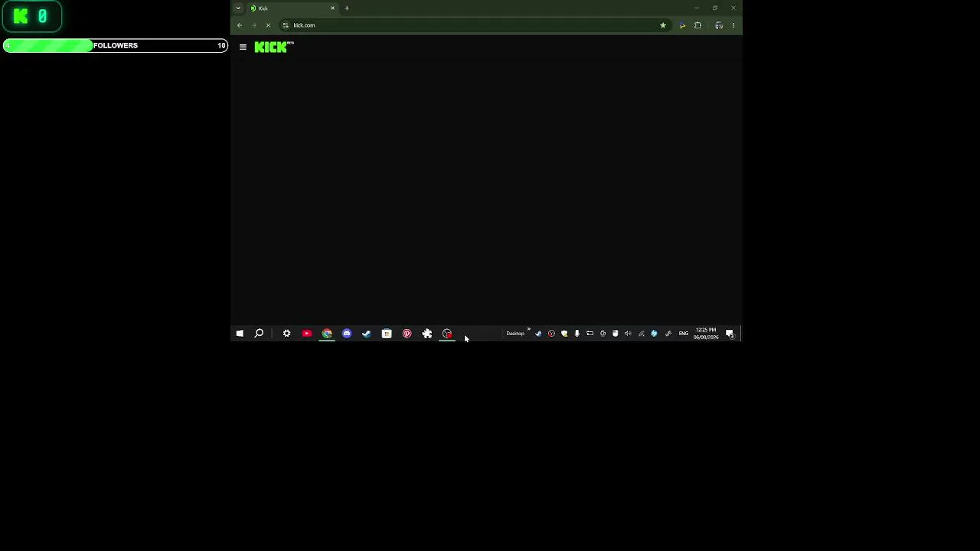
Task: Click the pinned extension next to star
Action: [x=682, y=25]
